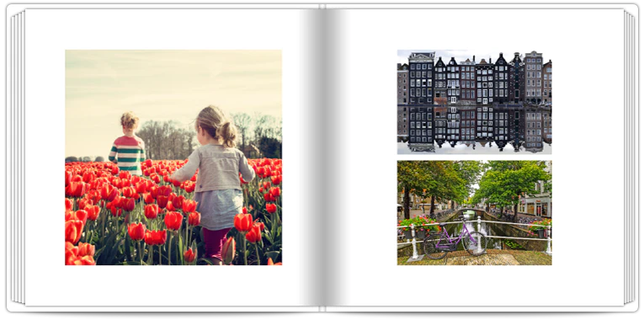Click empty left margin of the left page
Screen dimensions: 644x320
tap(45, 158)
